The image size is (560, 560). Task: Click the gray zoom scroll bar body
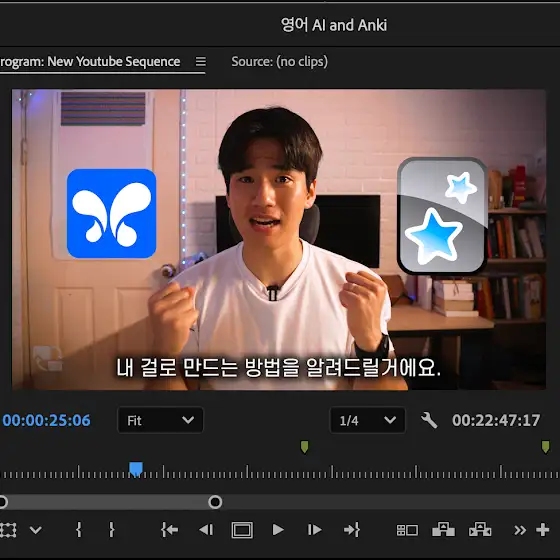point(109,502)
